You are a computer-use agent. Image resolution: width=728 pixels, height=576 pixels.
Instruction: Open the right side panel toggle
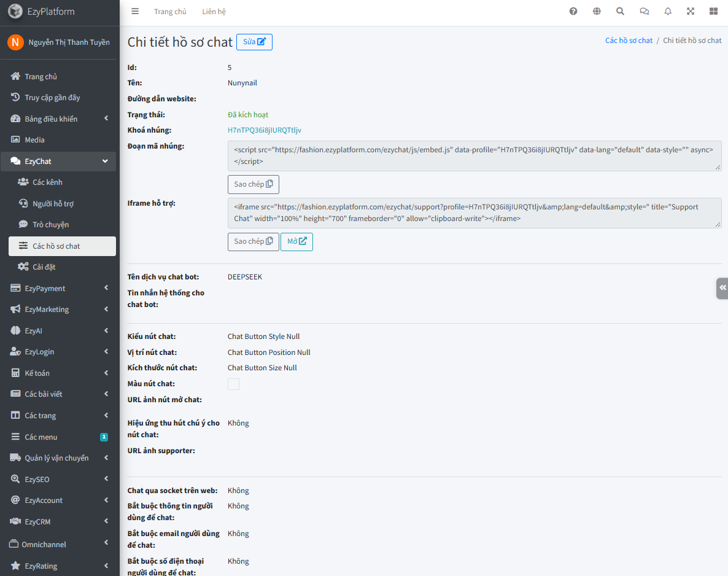pyautogui.click(x=722, y=288)
